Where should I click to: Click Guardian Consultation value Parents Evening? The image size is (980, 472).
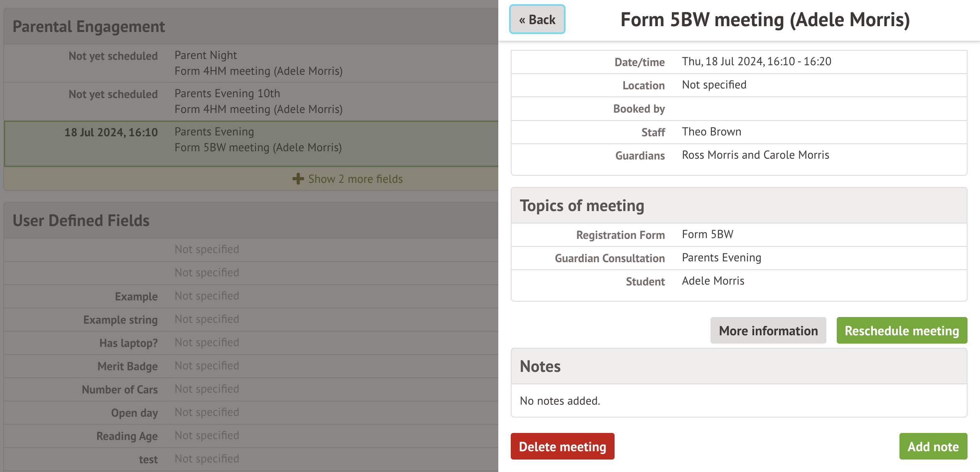coord(721,258)
